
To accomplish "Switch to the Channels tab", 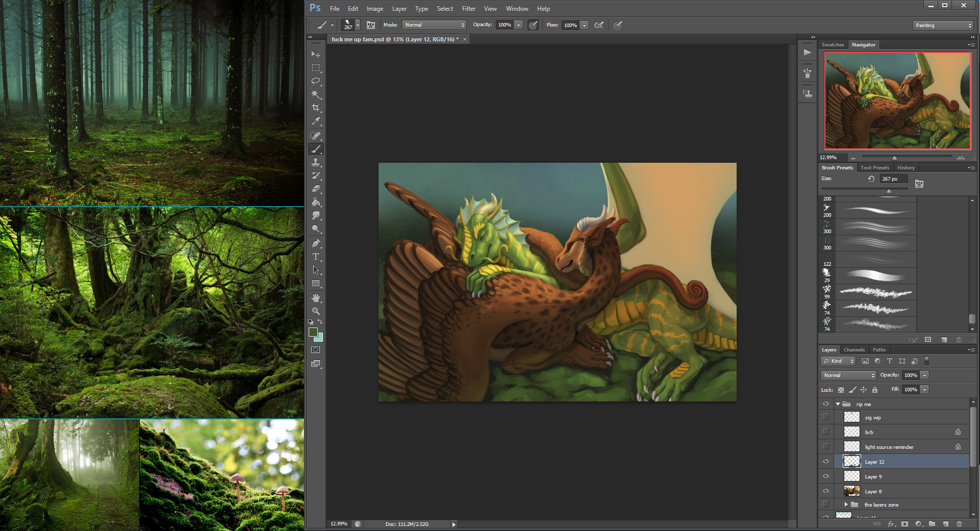I will pyautogui.click(x=854, y=350).
